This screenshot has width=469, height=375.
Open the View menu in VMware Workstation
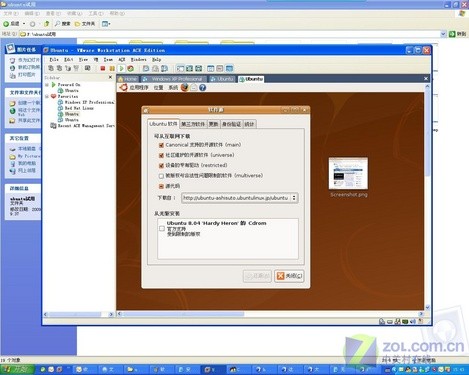tap(83, 59)
